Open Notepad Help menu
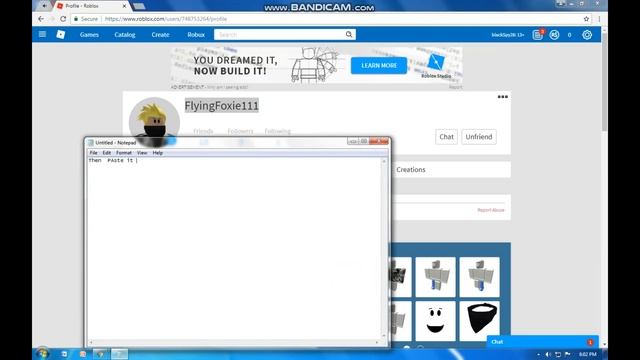The width and height of the screenshot is (640, 360). (158, 153)
